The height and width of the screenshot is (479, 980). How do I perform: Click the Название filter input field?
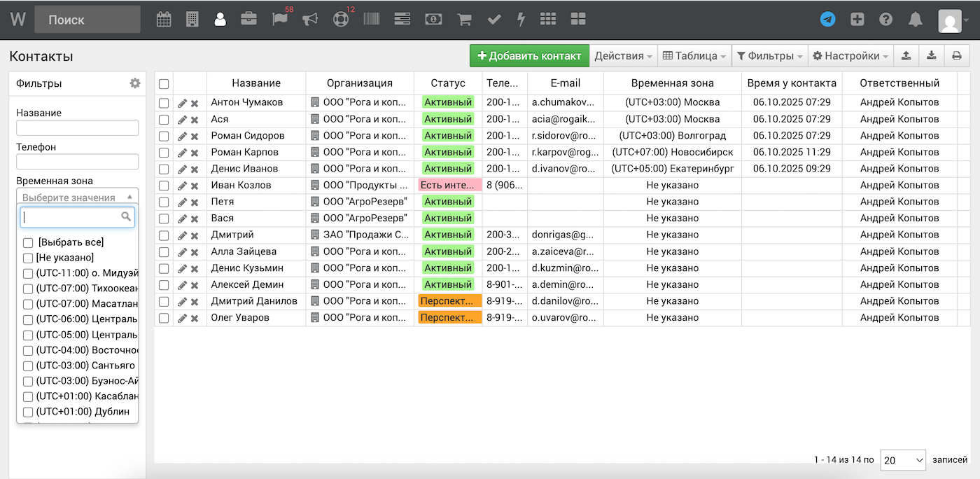click(x=77, y=128)
